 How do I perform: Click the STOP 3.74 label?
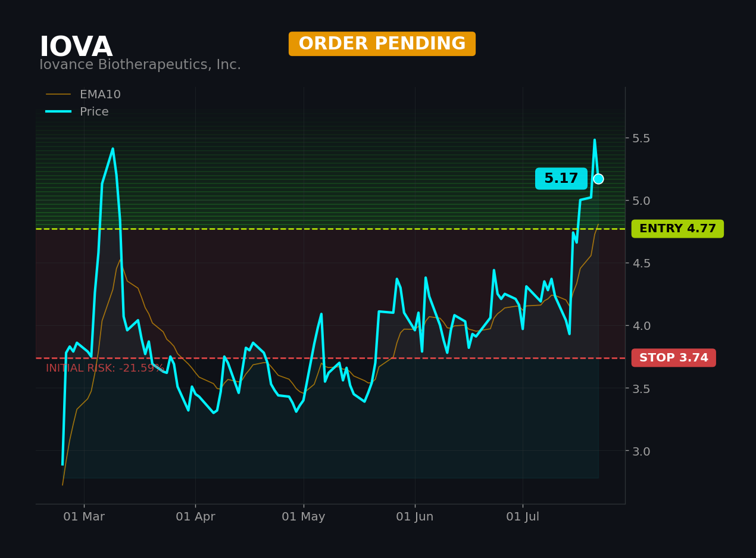tap(674, 358)
